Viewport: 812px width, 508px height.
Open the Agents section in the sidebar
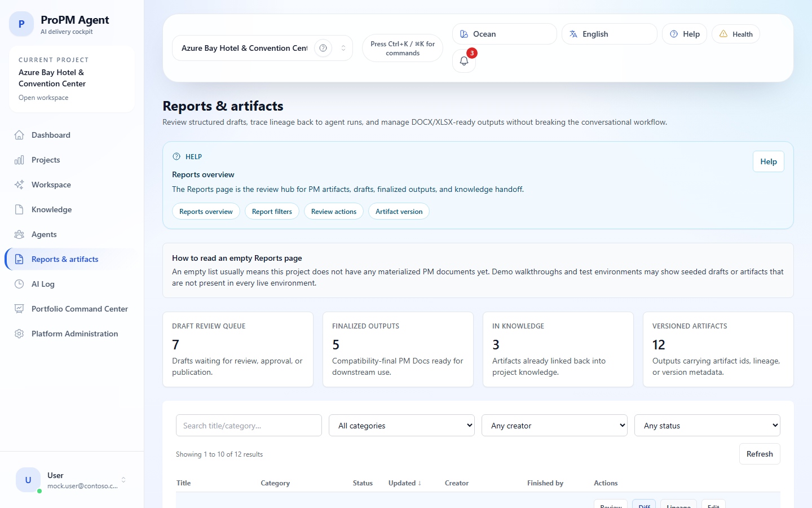[x=43, y=234]
